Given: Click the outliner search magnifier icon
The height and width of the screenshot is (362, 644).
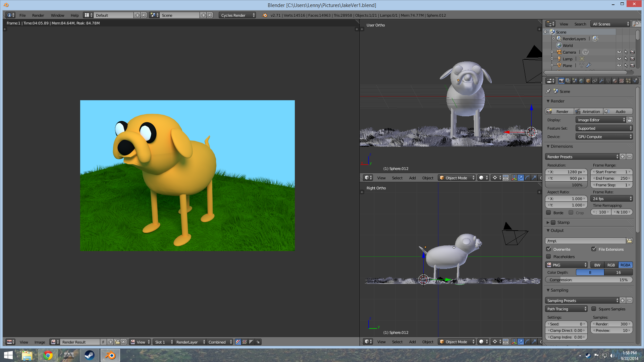Looking at the screenshot, I should point(636,24).
